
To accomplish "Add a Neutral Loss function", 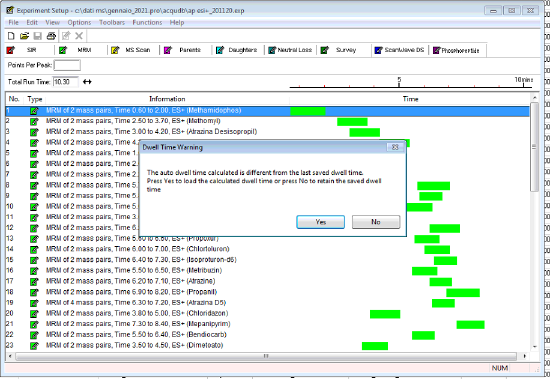I will [x=291, y=50].
